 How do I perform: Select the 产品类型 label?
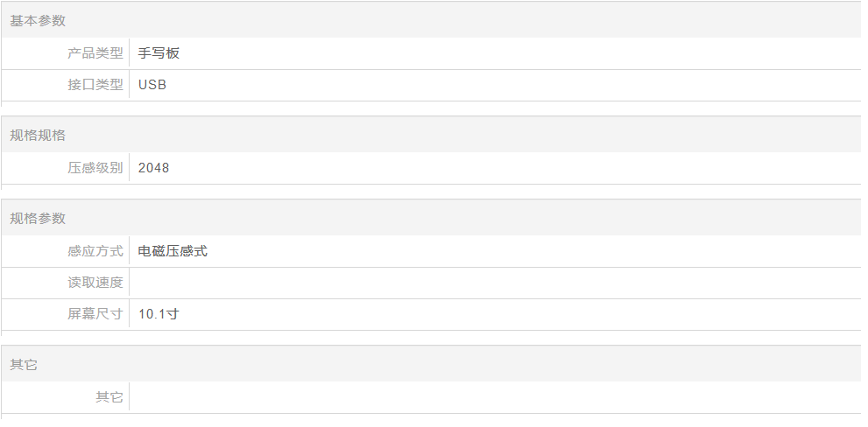coord(95,53)
